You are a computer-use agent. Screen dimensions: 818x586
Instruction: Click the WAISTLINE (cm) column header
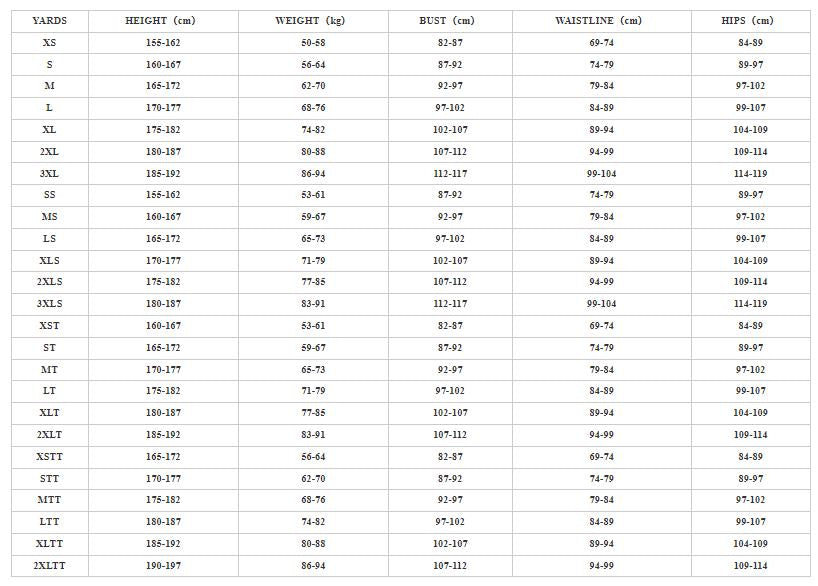click(601, 20)
